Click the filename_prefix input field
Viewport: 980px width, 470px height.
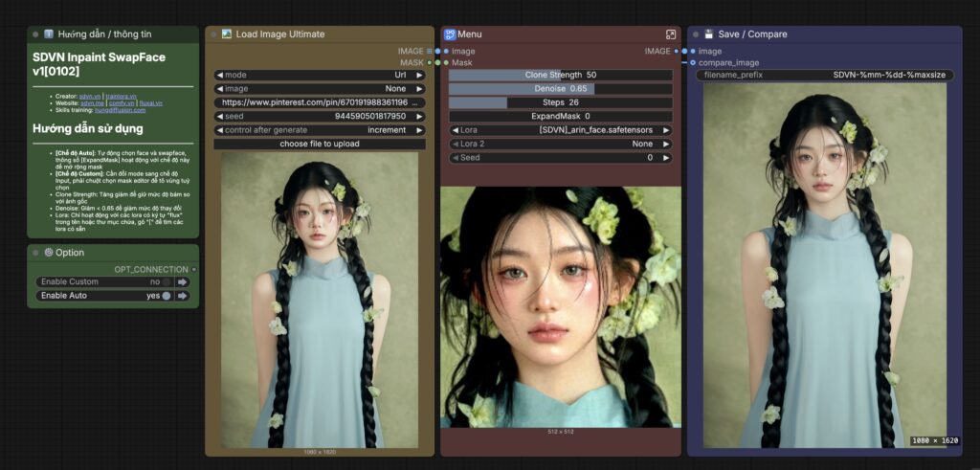coord(824,75)
